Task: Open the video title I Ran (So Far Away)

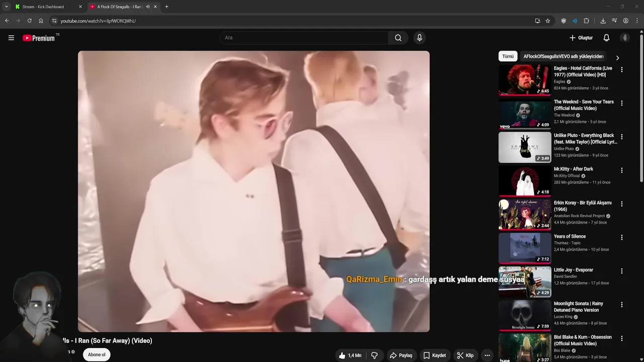Action: tap(107, 340)
